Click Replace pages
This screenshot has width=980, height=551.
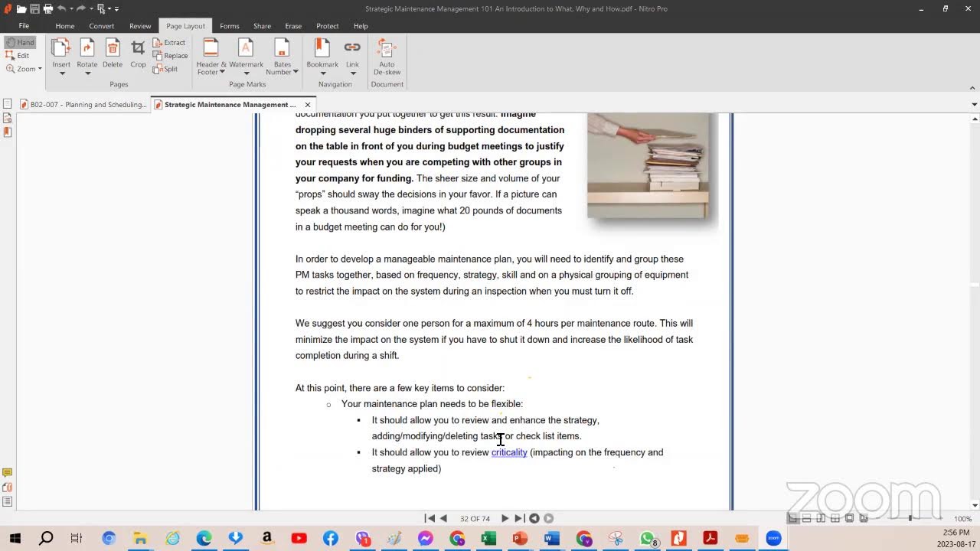pyautogui.click(x=170, y=56)
